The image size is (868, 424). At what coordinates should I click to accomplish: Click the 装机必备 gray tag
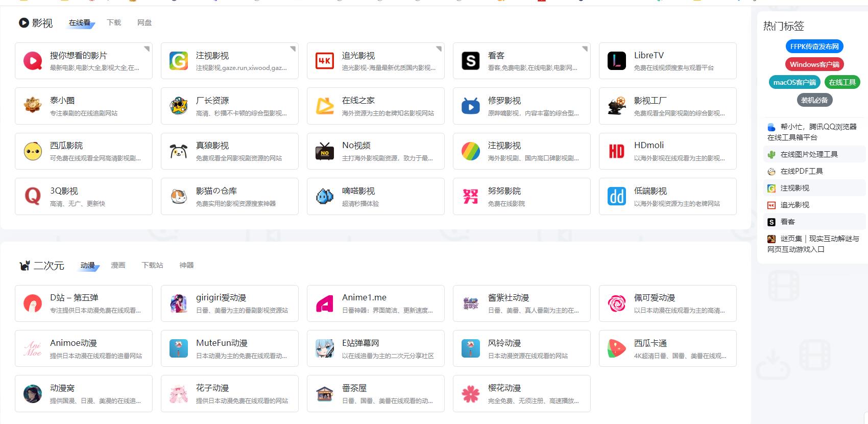tap(814, 100)
